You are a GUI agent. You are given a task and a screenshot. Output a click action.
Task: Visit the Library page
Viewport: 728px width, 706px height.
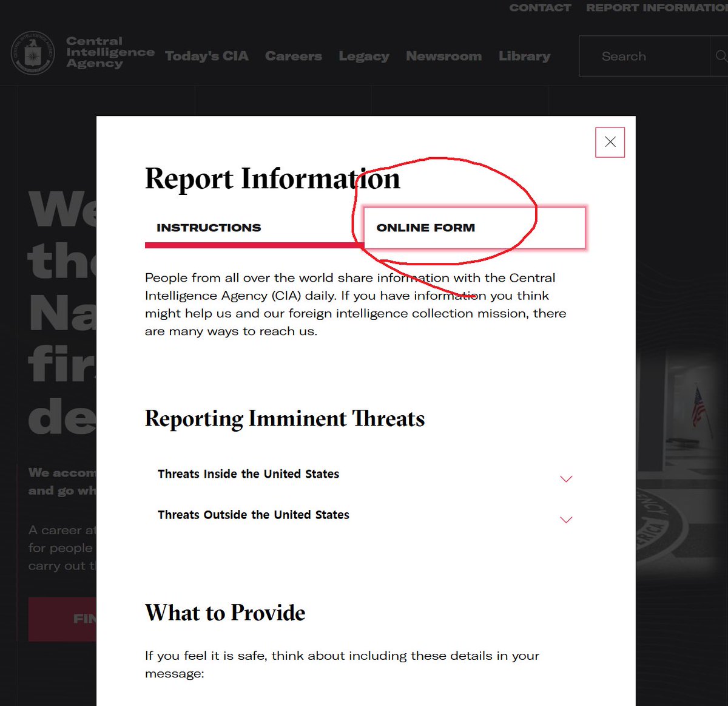click(x=524, y=56)
